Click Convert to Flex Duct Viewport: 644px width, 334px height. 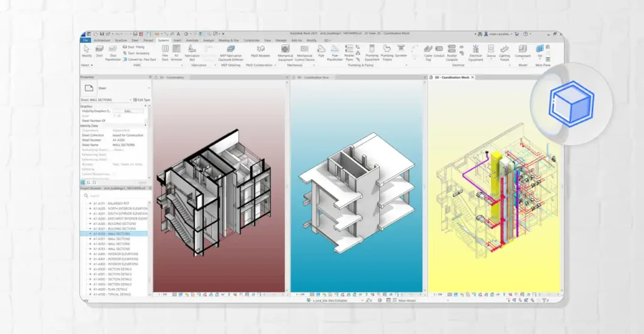coord(139,59)
